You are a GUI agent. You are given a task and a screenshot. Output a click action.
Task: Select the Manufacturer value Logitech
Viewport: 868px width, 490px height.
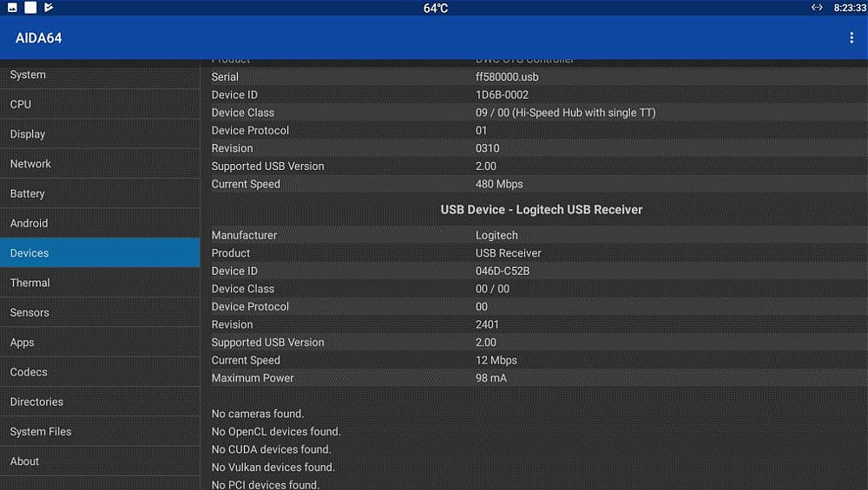coord(496,235)
